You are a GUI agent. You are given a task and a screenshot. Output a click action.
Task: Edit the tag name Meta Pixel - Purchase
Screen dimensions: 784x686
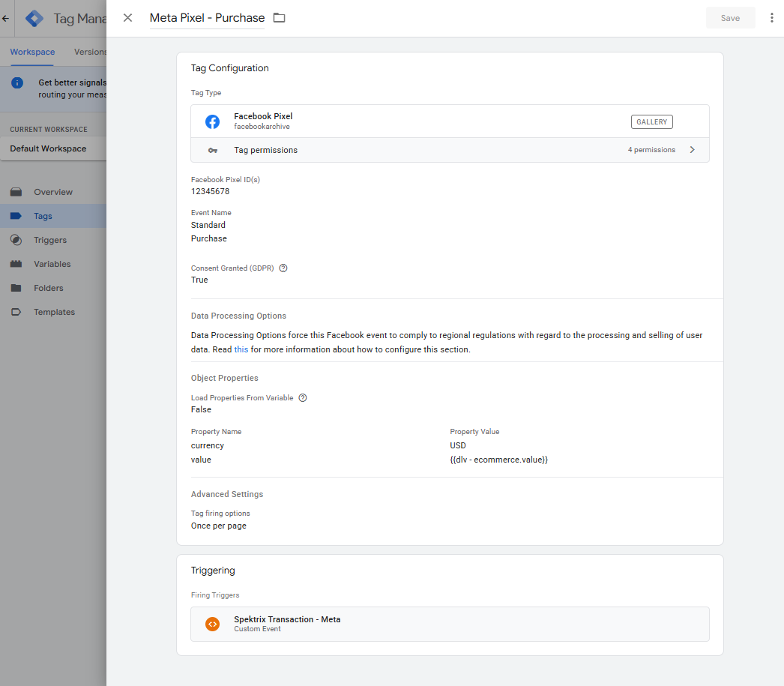click(x=207, y=18)
